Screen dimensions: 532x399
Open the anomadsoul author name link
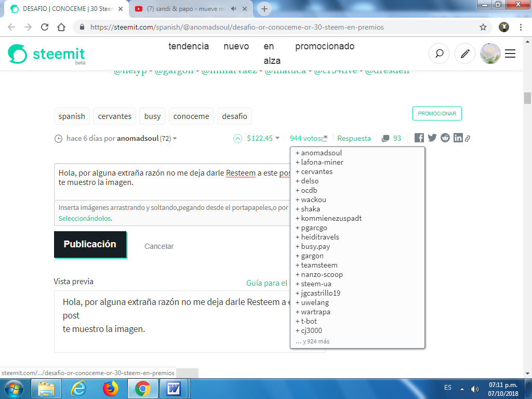(x=137, y=138)
